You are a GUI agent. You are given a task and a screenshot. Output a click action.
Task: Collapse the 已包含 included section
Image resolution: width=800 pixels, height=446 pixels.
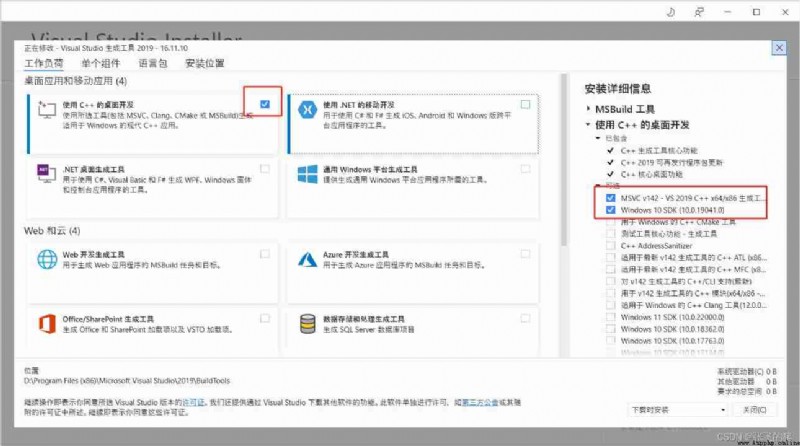click(x=598, y=138)
